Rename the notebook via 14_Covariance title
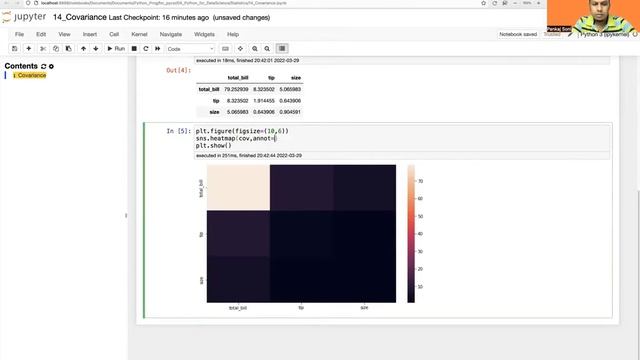The width and height of the screenshot is (640, 360). point(80,18)
